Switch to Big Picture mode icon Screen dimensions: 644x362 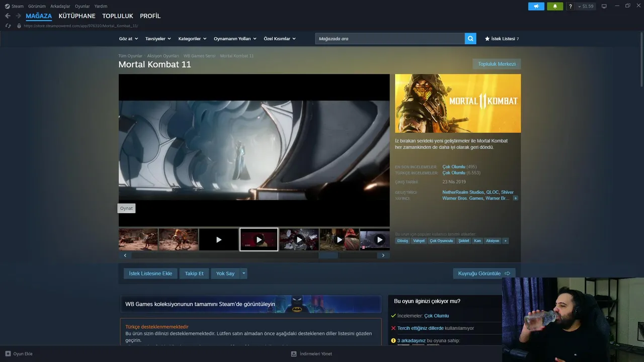(604, 7)
